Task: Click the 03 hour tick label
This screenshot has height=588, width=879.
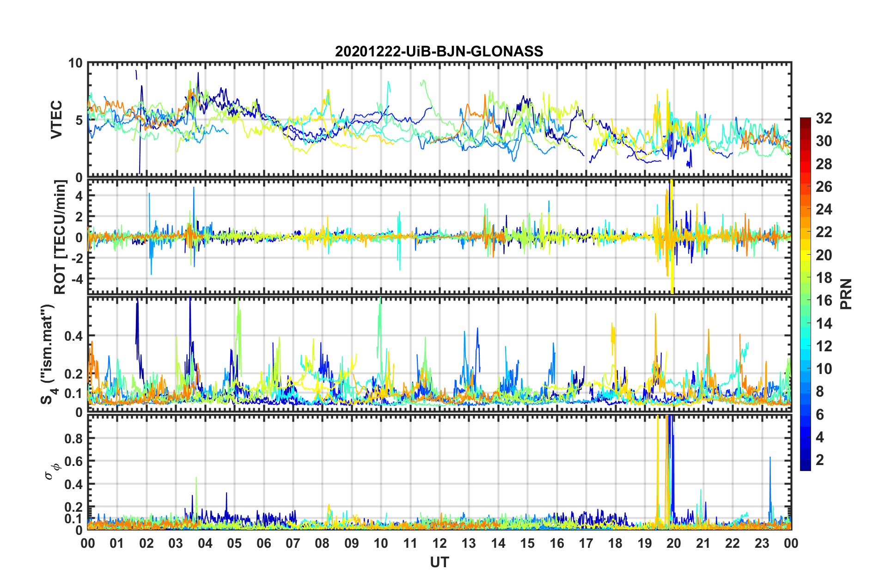Action: 176,543
